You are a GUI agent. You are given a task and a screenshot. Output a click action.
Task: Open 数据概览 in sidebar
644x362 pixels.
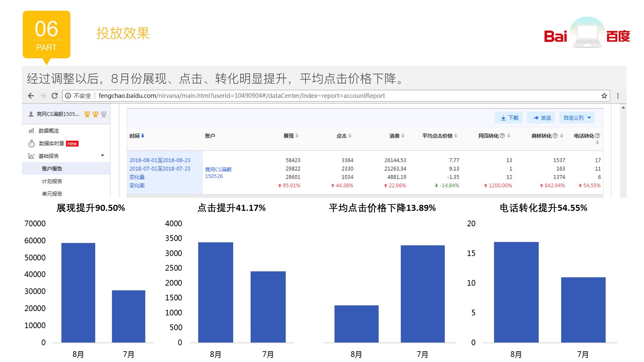(x=49, y=131)
